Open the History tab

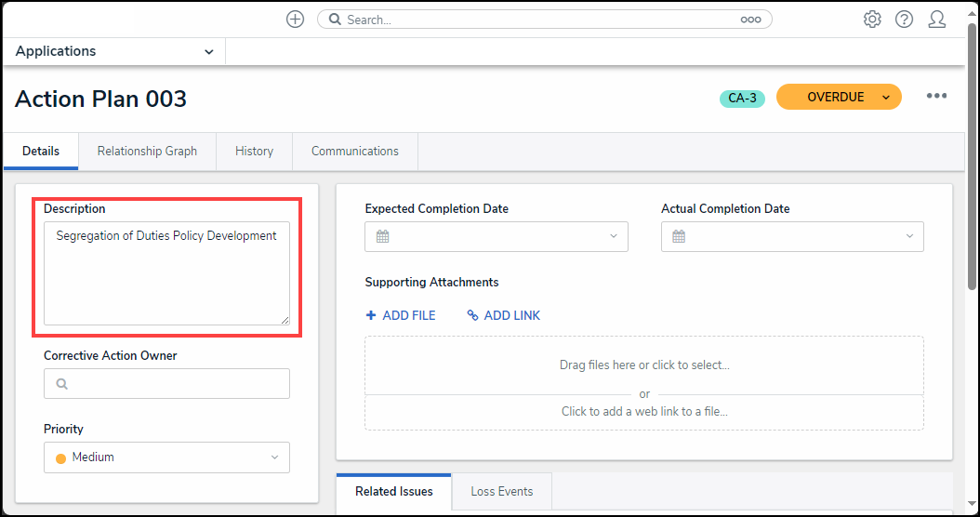(254, 152)
